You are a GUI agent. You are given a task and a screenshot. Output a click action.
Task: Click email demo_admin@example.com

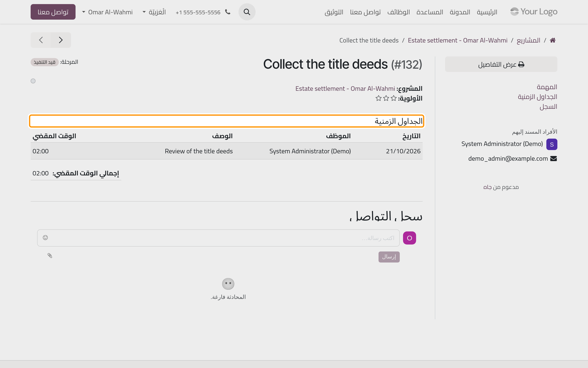(x=508, y=159)
